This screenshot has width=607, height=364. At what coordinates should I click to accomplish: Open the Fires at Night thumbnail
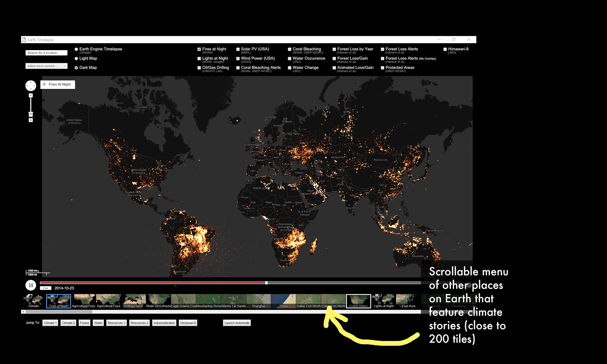58,301
